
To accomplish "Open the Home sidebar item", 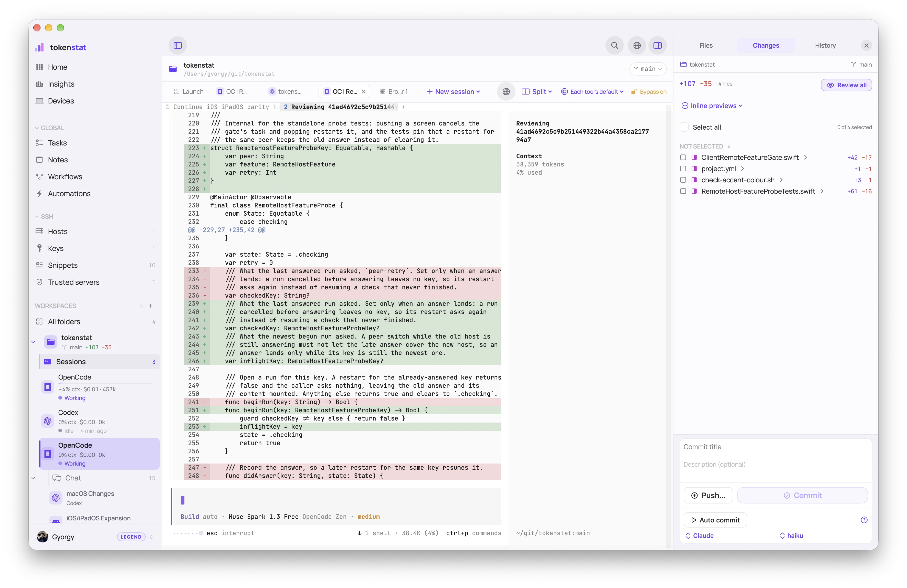I will [57, 67].
